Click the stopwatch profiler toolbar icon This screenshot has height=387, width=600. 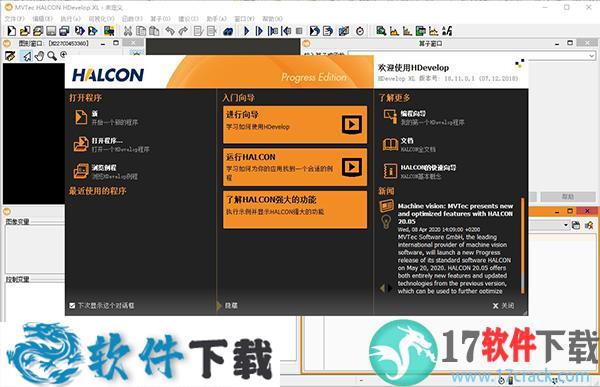tap(360, 31)
